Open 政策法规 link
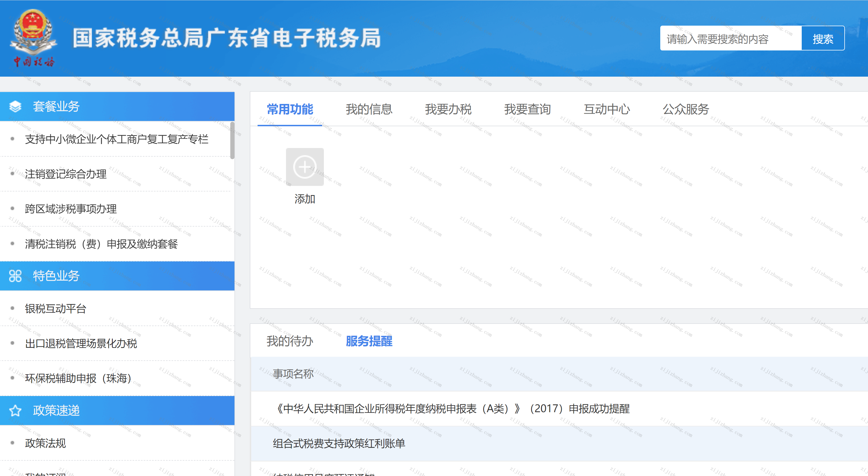The width and height of the screenshot is (868, 476). click(45, 443)
